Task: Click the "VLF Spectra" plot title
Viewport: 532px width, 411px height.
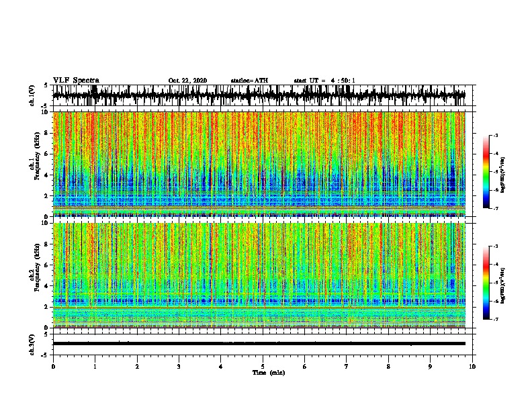Action: pos(76,81)
